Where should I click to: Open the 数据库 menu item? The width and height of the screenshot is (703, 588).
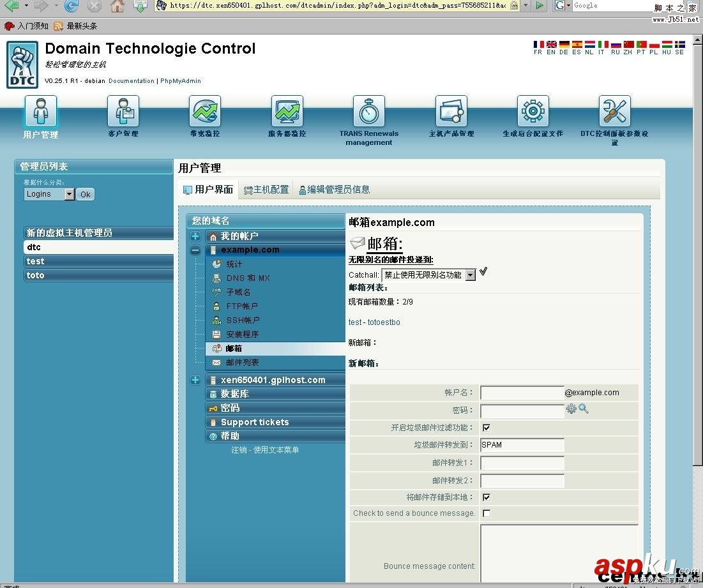(x=275, y=394)
